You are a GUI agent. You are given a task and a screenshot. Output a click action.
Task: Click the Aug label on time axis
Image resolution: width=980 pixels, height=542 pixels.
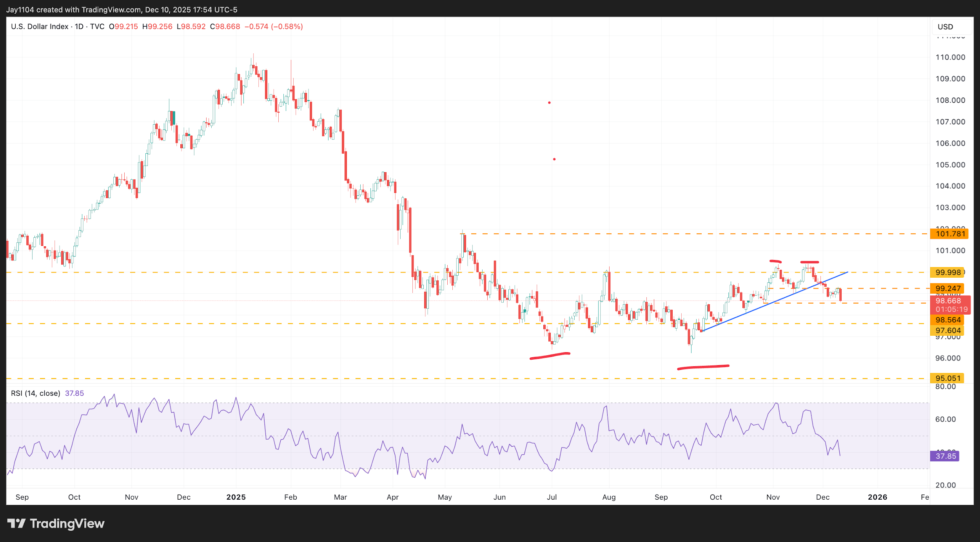(609, 497)
